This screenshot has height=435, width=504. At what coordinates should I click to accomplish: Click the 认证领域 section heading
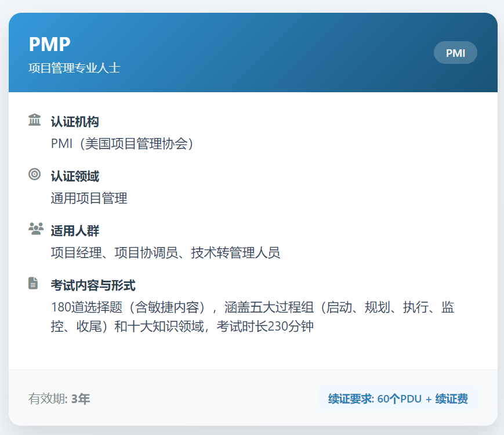(75, 176)
